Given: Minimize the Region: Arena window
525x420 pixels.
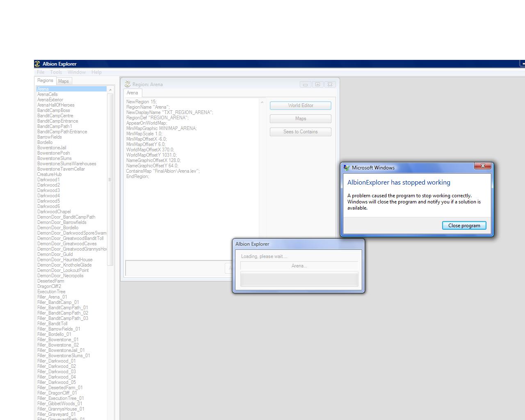Looking at the screenshot, I should [x=305, y=84].
